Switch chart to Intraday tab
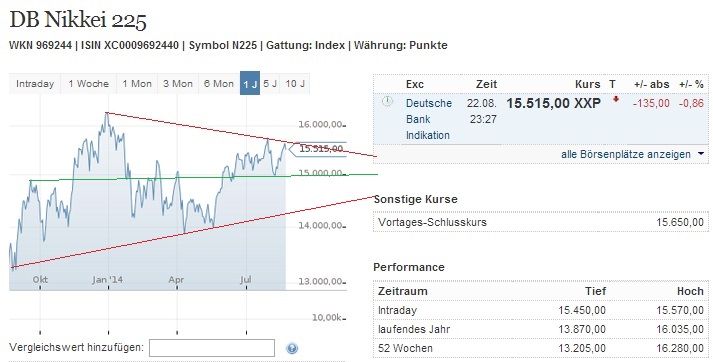 [x=35, y=84]
